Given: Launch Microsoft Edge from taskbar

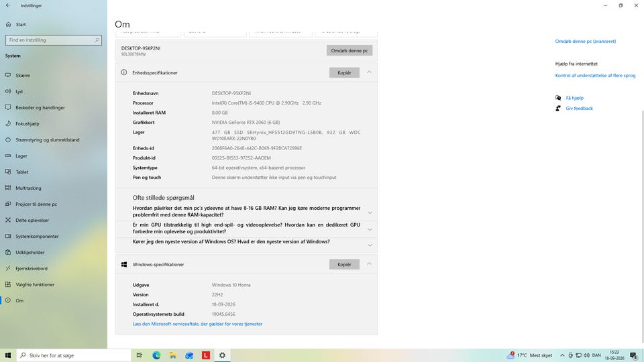Looking at the screenshot, I should click(156, 355).
